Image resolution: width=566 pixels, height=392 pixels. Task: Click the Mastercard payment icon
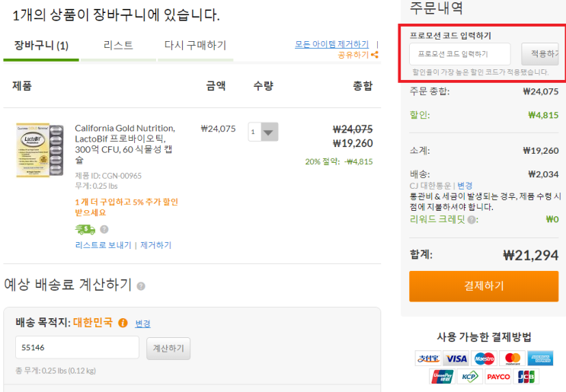coord(512,359)
